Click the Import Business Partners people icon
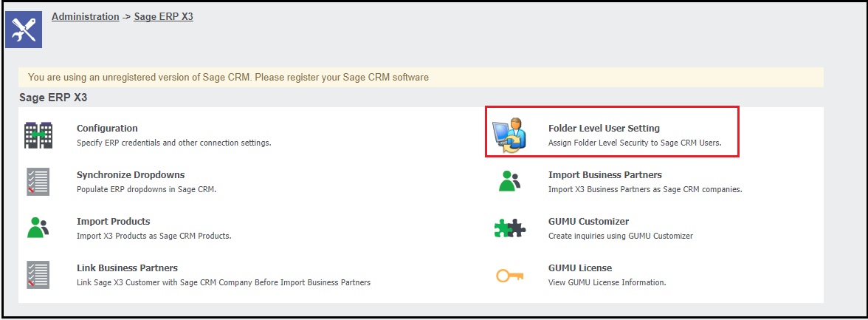 tap(510, 182)
